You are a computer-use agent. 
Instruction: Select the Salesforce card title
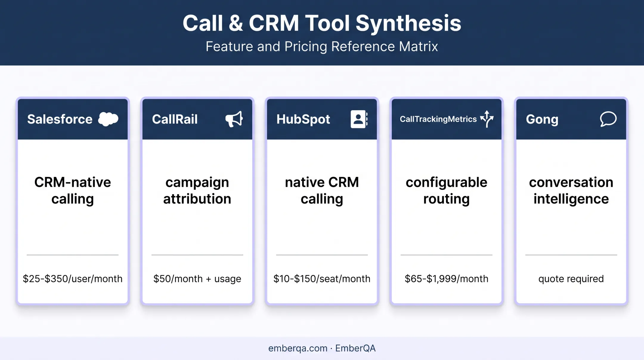(60, 119)
